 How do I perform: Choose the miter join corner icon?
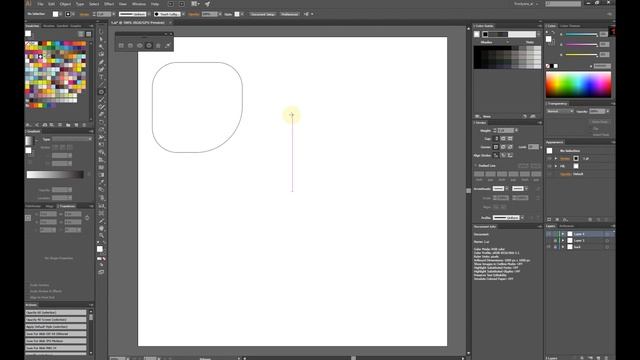[x=496, y=147]
